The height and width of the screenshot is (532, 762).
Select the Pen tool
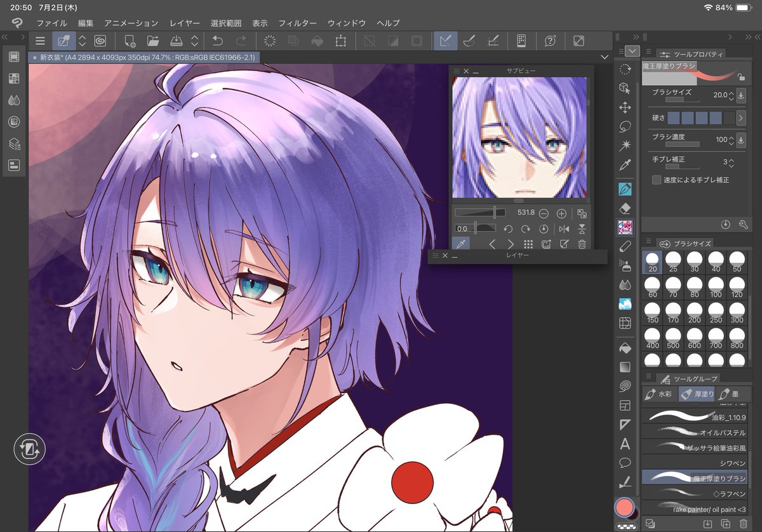tap(625, 189)
